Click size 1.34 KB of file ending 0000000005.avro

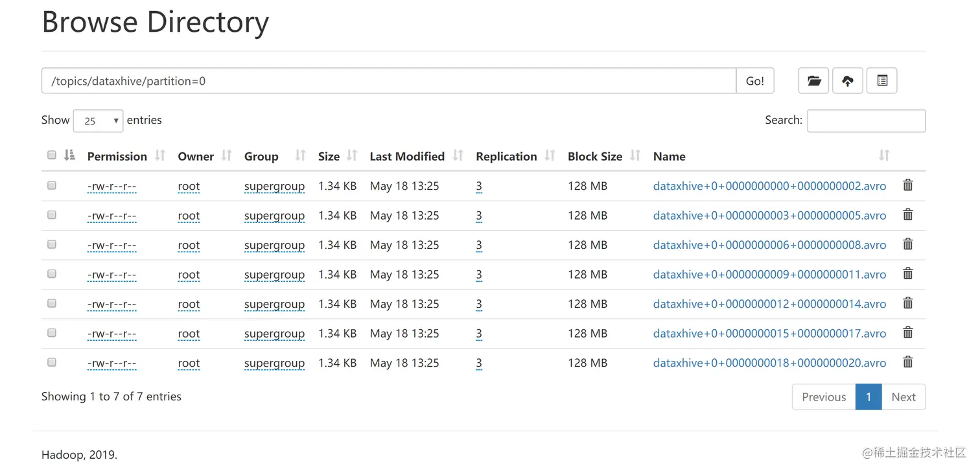338,215
